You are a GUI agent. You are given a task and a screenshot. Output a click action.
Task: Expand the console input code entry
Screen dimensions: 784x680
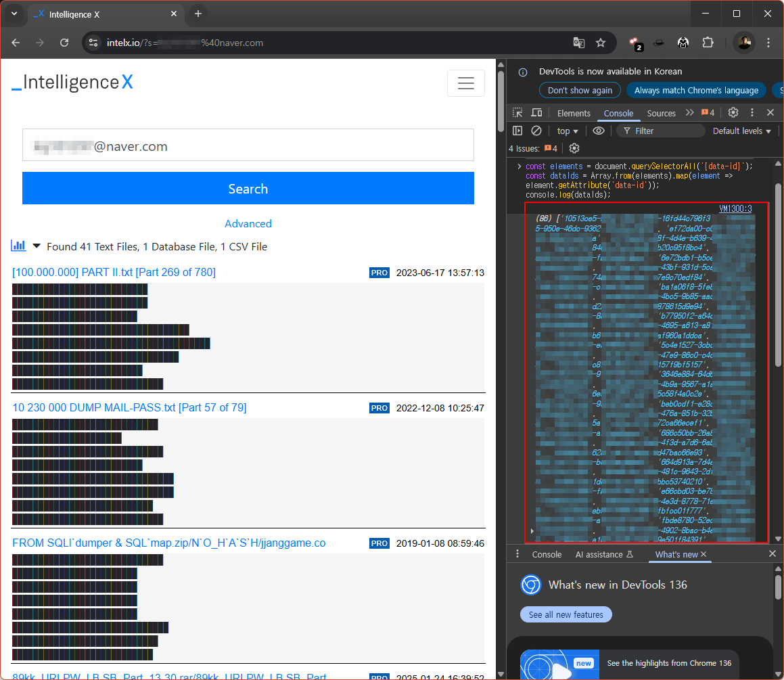[x=519, y=166]
